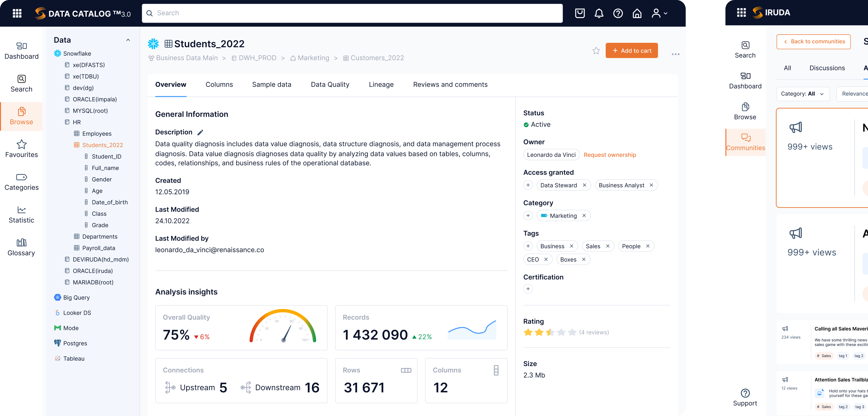868x416 pixels.
Task: Remove the Sales tag
Action: (608, 246)
